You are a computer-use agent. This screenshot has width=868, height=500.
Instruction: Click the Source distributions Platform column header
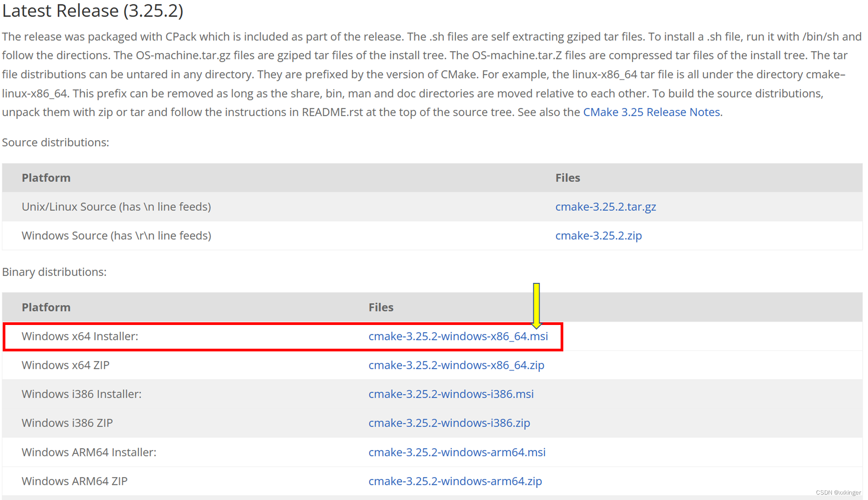46,178
